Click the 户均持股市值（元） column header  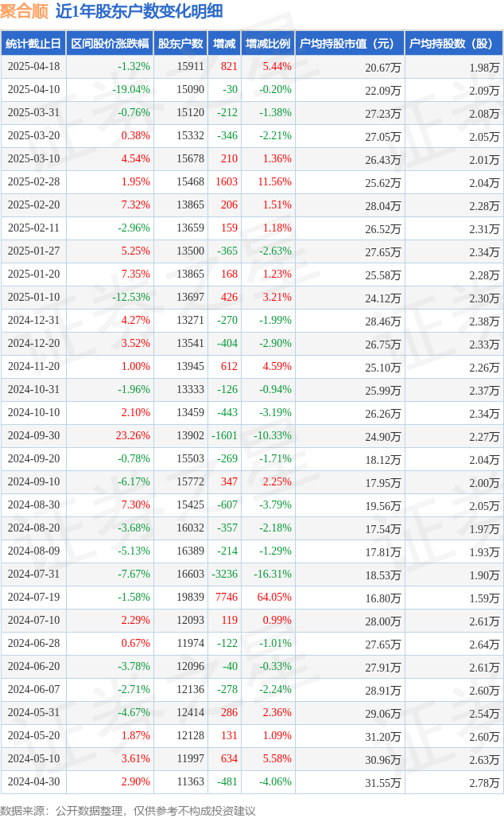(349, 44)
